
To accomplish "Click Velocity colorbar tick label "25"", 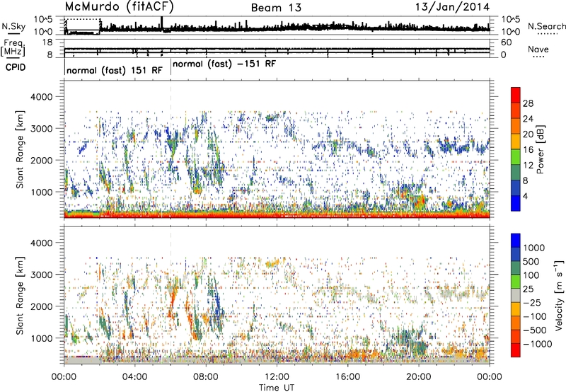I will click(x=529, y=289).
